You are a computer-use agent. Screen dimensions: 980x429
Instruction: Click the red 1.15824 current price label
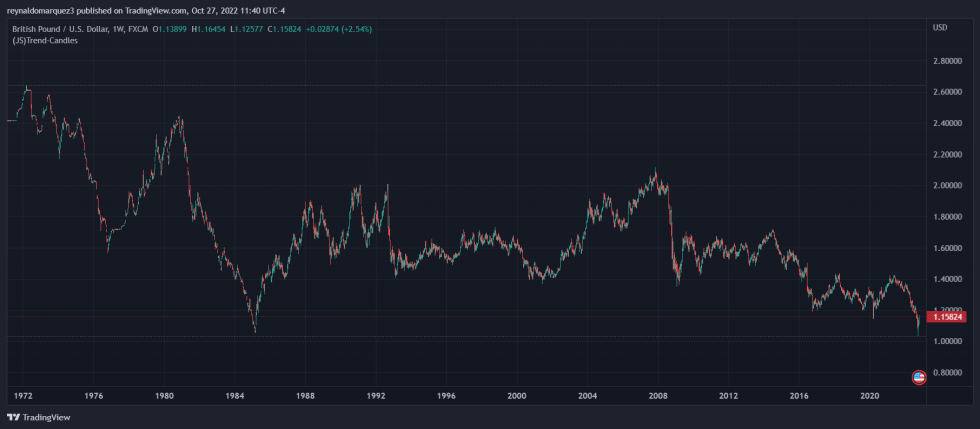pyautogui.click(x=947, y=317)
